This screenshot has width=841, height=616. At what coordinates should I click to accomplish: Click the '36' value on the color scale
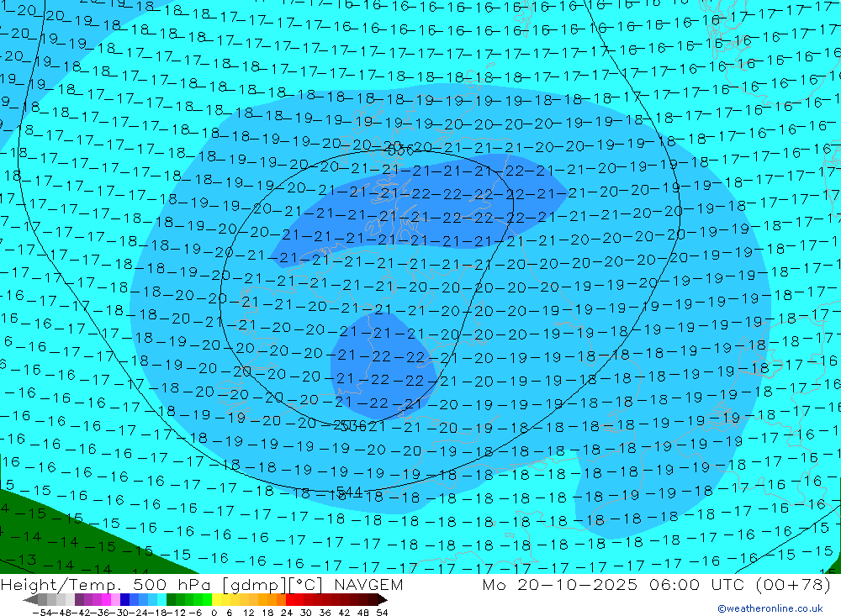[x=325, y=613]
